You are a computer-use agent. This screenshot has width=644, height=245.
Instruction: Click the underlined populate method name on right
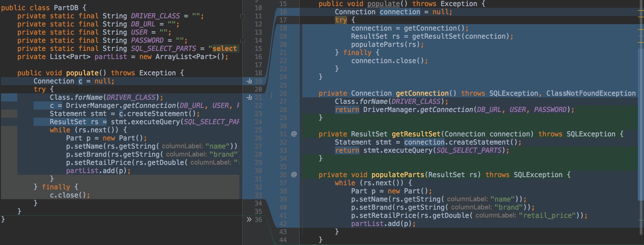click(x=383, y=4)
